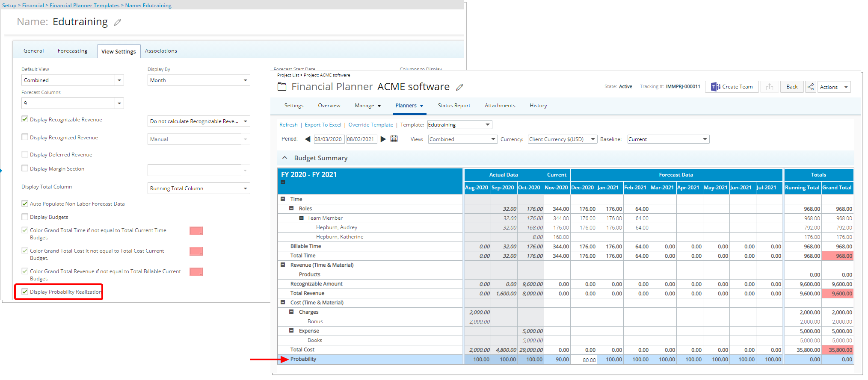Click the Override Template link
This screenshot has width=868, height=380.
tap(371, 125)
